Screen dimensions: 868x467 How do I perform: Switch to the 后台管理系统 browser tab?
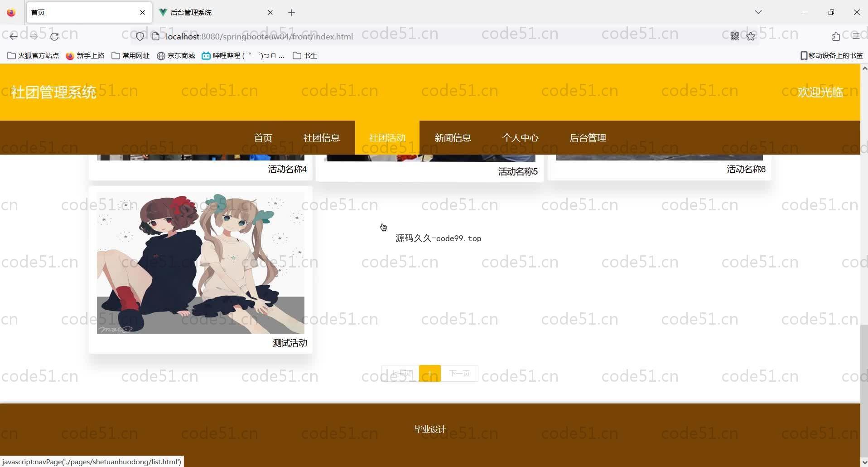click(216, 13)
